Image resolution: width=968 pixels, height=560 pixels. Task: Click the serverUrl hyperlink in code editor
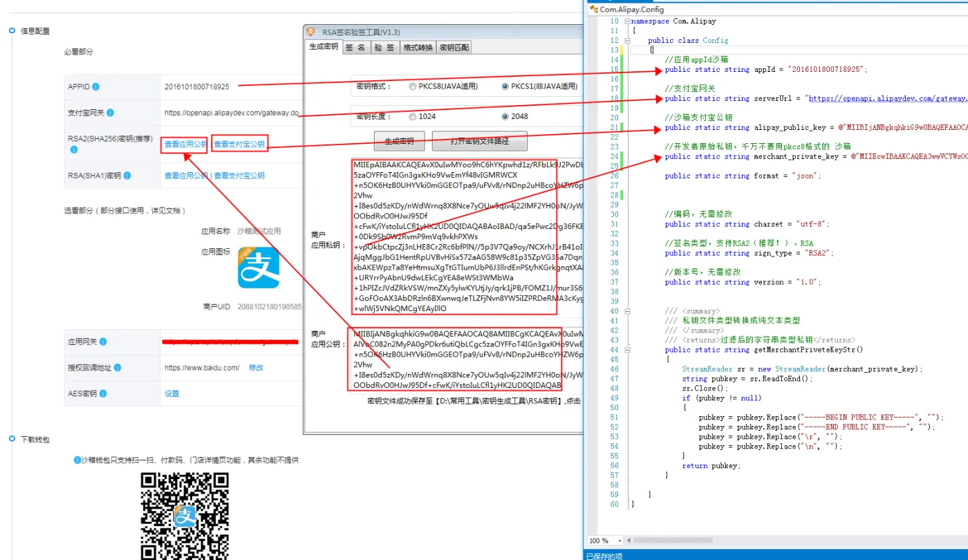pyautogui.click(x=887, y=99)
